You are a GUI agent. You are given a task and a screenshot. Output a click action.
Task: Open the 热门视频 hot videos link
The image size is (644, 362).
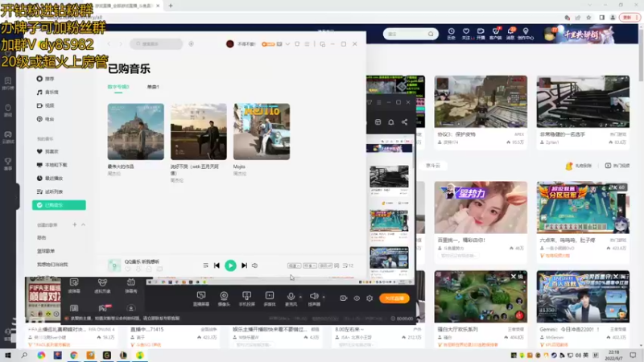[x=617, y=166]
